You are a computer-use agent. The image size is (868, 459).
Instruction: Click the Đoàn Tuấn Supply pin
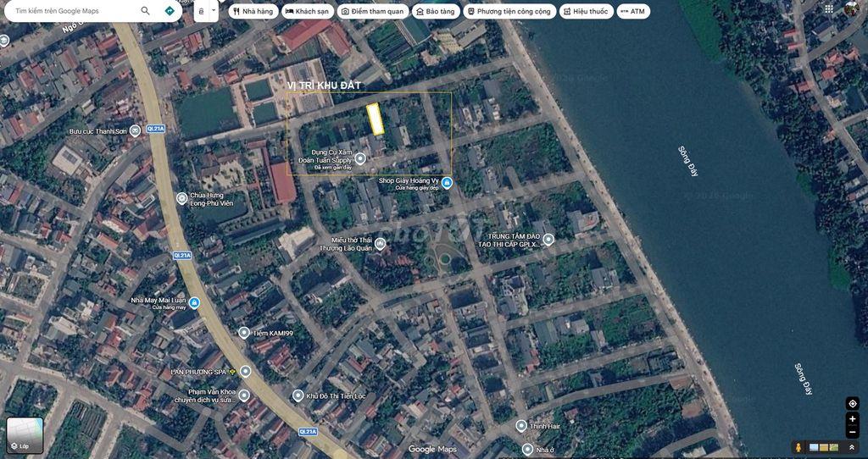click(359, 159)
